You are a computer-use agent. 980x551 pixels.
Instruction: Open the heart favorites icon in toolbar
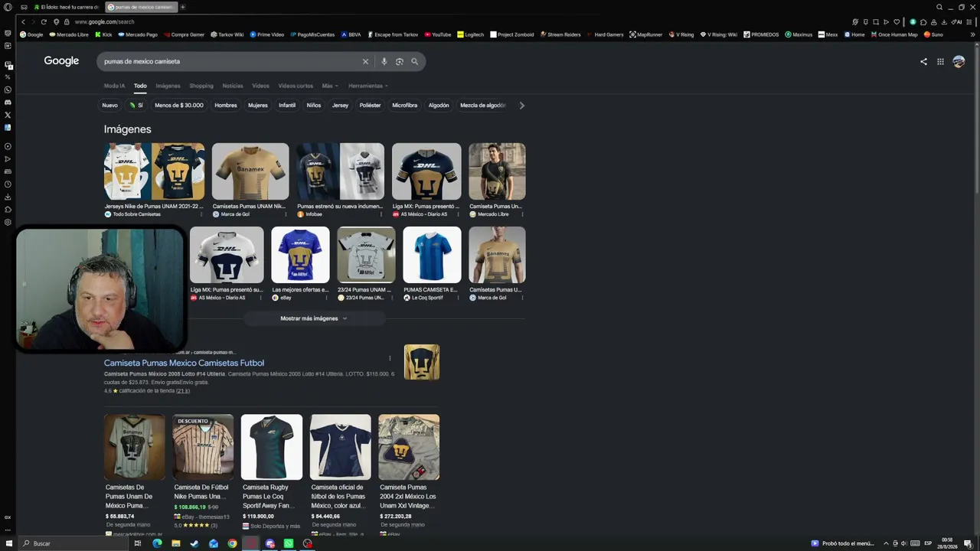897,21
